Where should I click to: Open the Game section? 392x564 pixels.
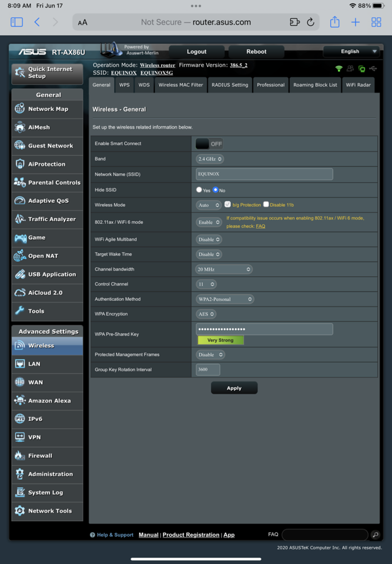tap(47, 237)
